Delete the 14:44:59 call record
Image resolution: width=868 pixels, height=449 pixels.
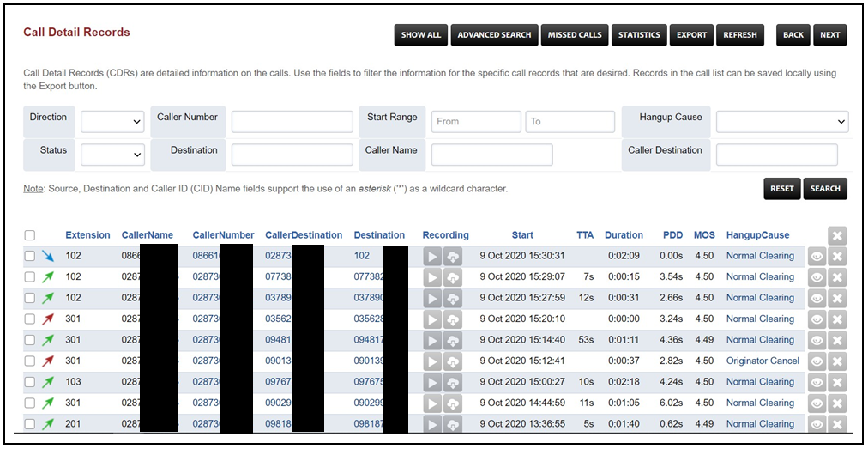point(837,403)
